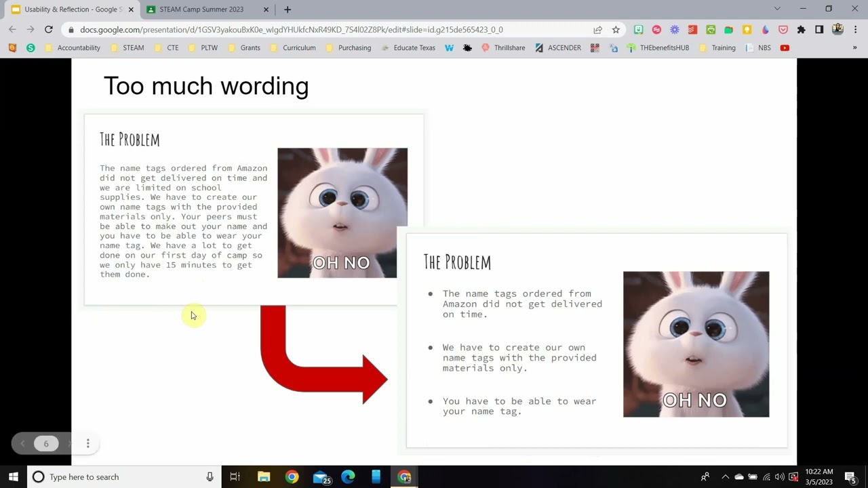
Task: Open the pink circle extension icon
Action: coord(656,30)
